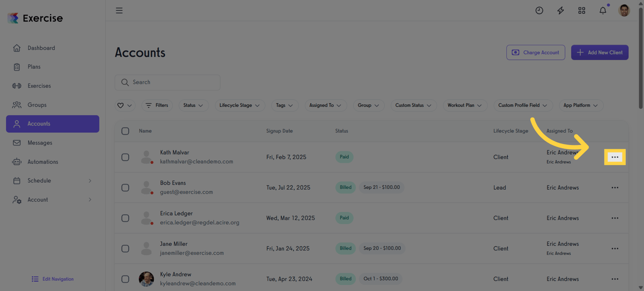Screen dimensions: 644x291
Task: Click inside the Search field
Action: point(167,82)
